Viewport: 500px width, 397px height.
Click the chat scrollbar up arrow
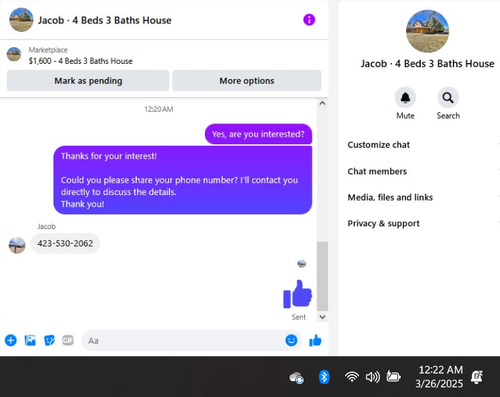[x=322, y=103]
